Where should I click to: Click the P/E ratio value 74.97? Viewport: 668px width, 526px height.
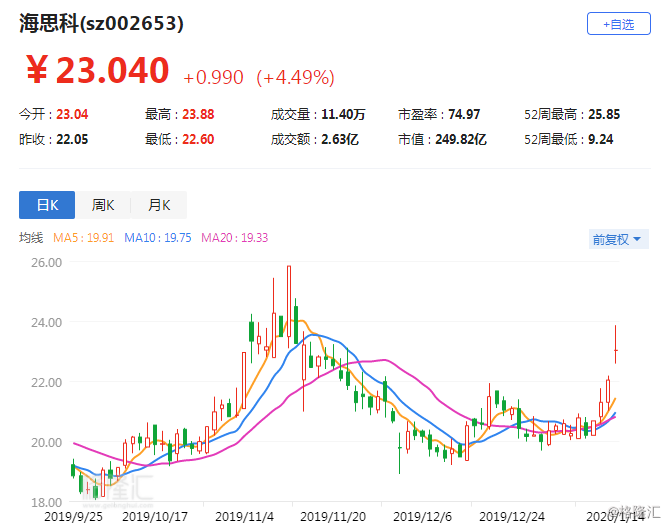tap(464, 114)
